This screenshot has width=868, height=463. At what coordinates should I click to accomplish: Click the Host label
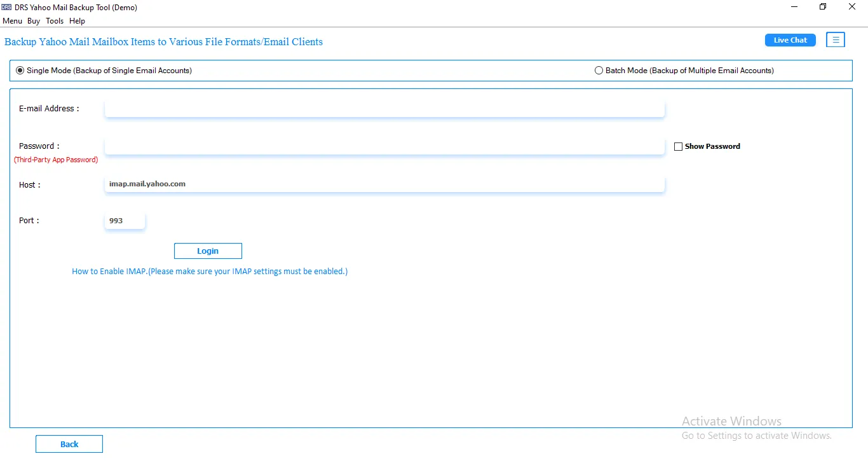click(x=29, y=185)
